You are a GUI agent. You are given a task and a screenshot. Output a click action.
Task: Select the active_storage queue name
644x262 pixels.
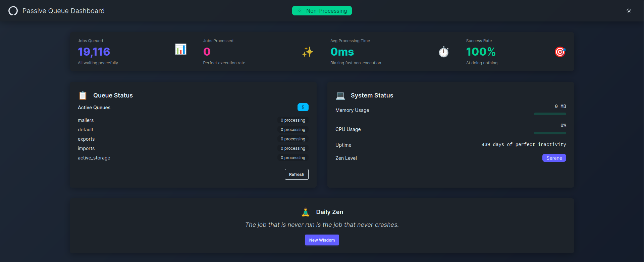pos(94,158)
